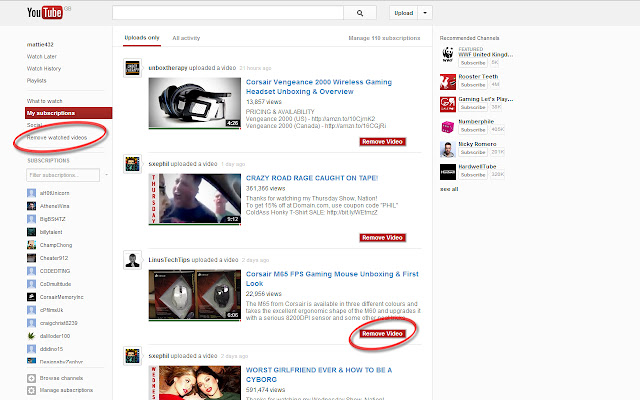Viewport: 640px width, 400px height.
Task: Open the dropdown arrow beside Upload
Action: tap(425, 13)
